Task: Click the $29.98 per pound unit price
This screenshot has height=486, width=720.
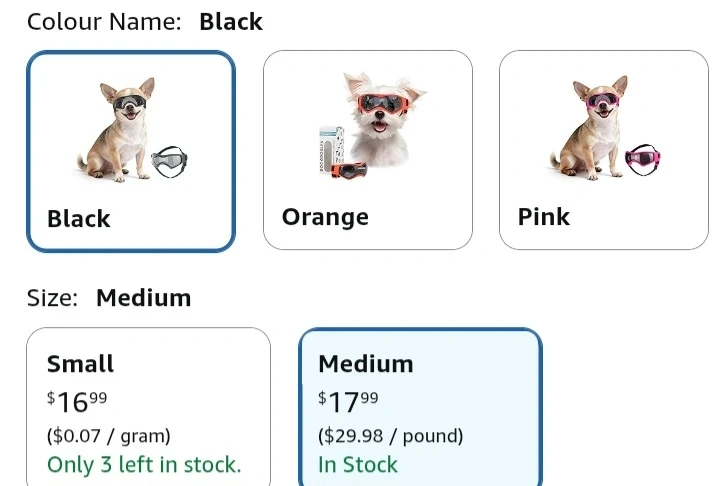Action: coord(390,436)
